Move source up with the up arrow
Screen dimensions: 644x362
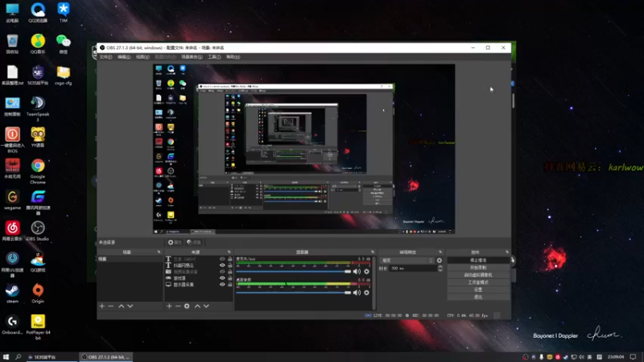pyautogui.click(x=197, y=306)
